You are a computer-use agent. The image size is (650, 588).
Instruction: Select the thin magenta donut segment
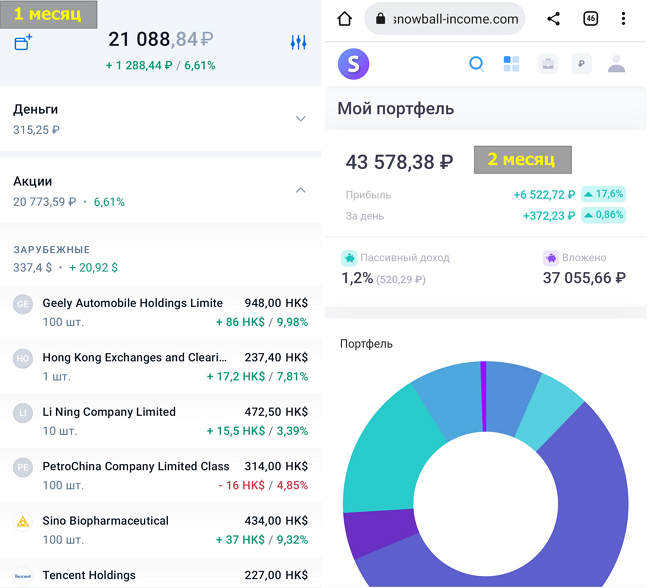[x=483, y=396]
